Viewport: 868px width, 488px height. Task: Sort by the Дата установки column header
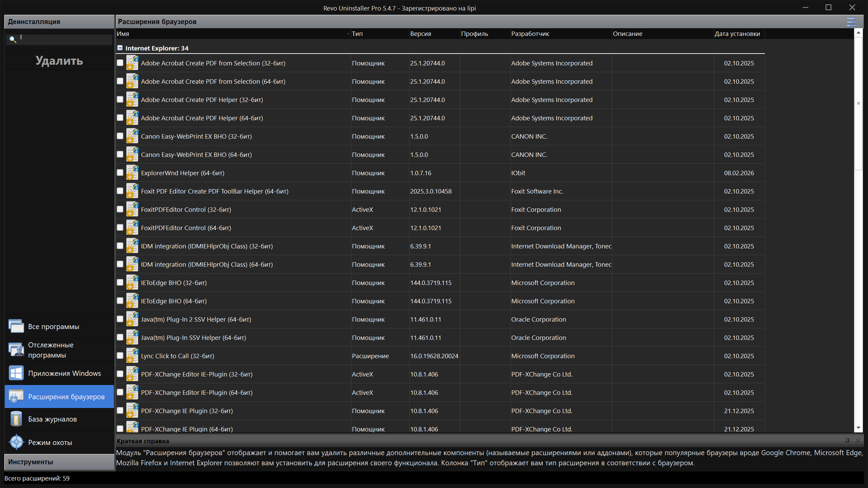coord(739,33)
